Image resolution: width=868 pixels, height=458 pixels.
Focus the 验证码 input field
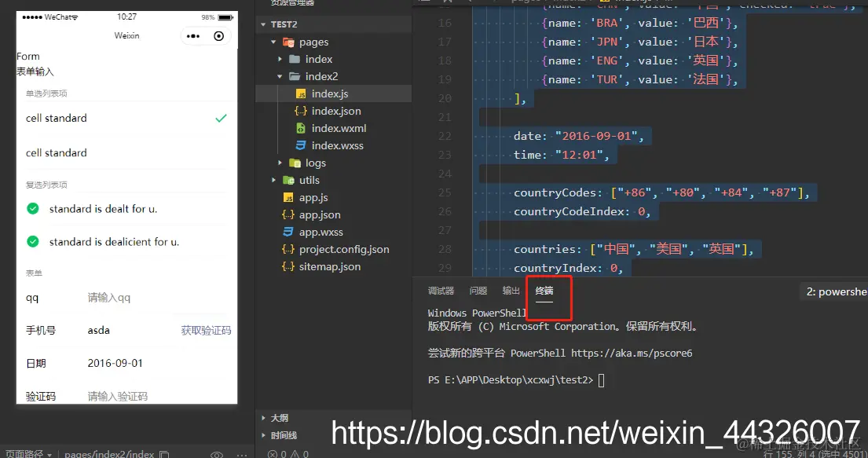pyautogui.click(x=158, y=396)
